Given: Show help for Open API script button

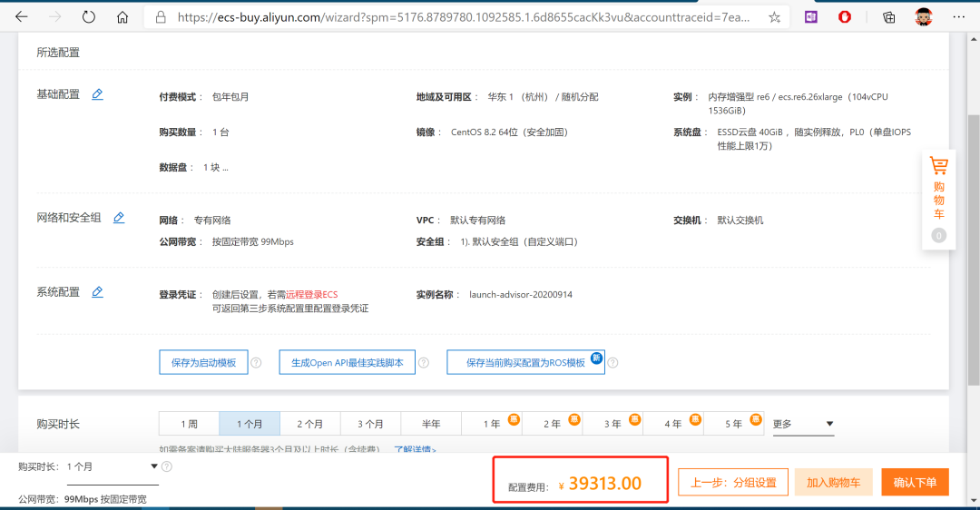Looking at the screenshot, I should click(423, 362).
